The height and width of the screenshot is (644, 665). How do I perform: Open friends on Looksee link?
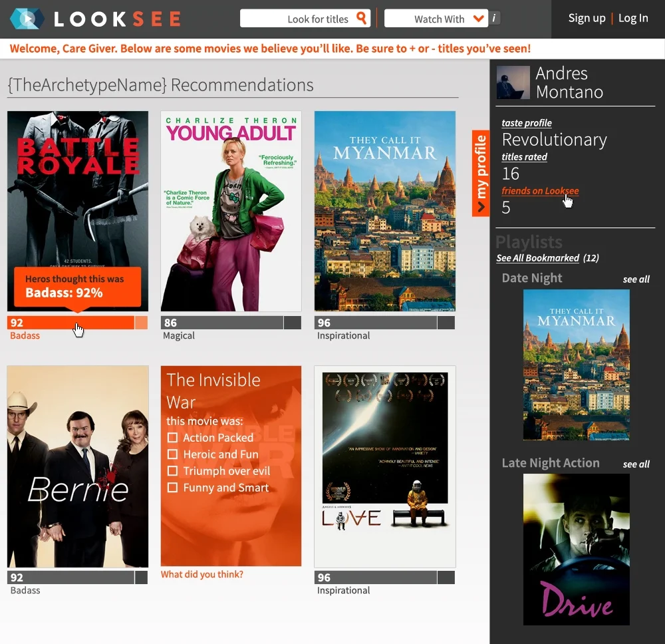pyautogui.click(x=540, y=191)
